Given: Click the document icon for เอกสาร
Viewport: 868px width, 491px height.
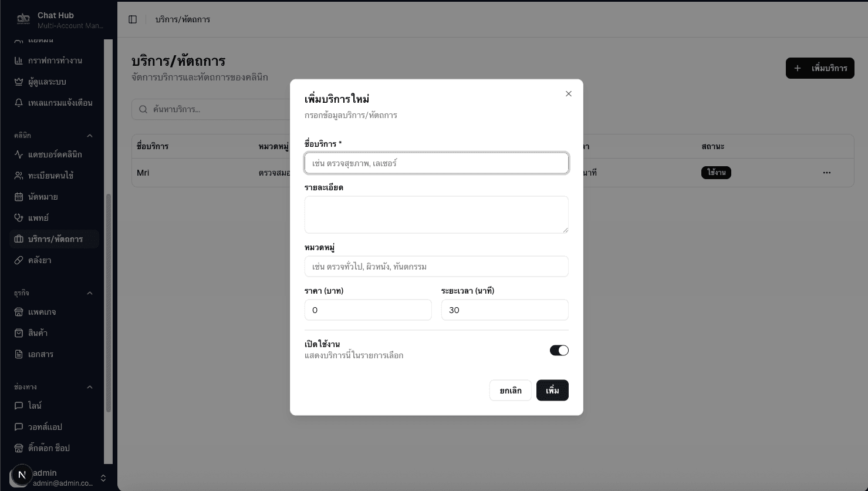Looking at the screenshot, I should tap(19, 354).
